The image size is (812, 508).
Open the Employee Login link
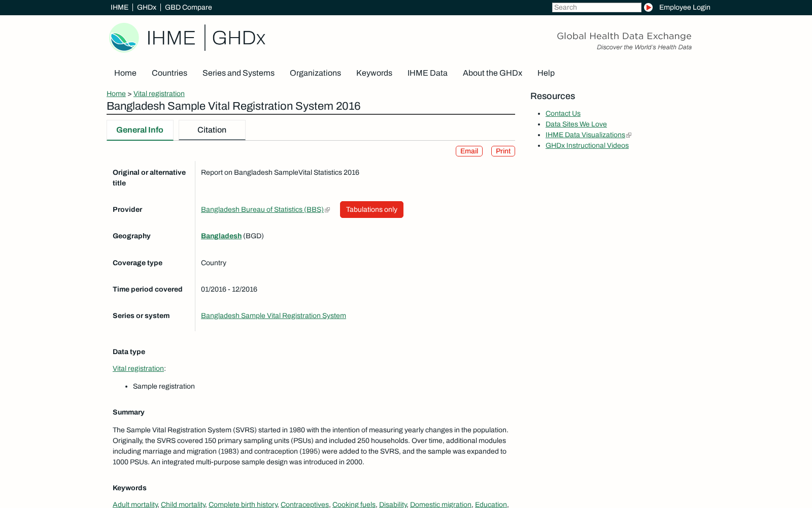click(685, 7)
